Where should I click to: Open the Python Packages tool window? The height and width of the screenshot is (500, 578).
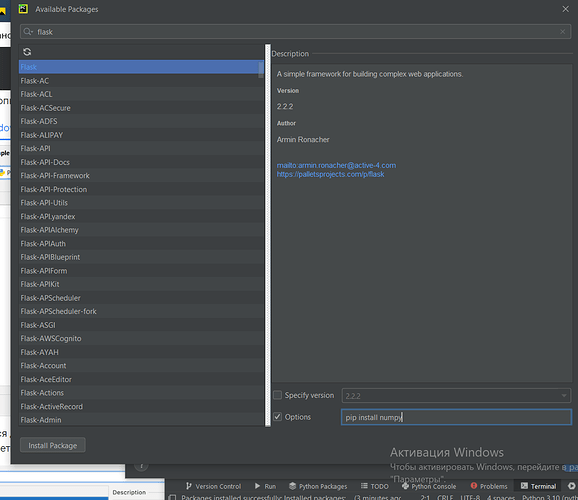(x=318, y=486)
